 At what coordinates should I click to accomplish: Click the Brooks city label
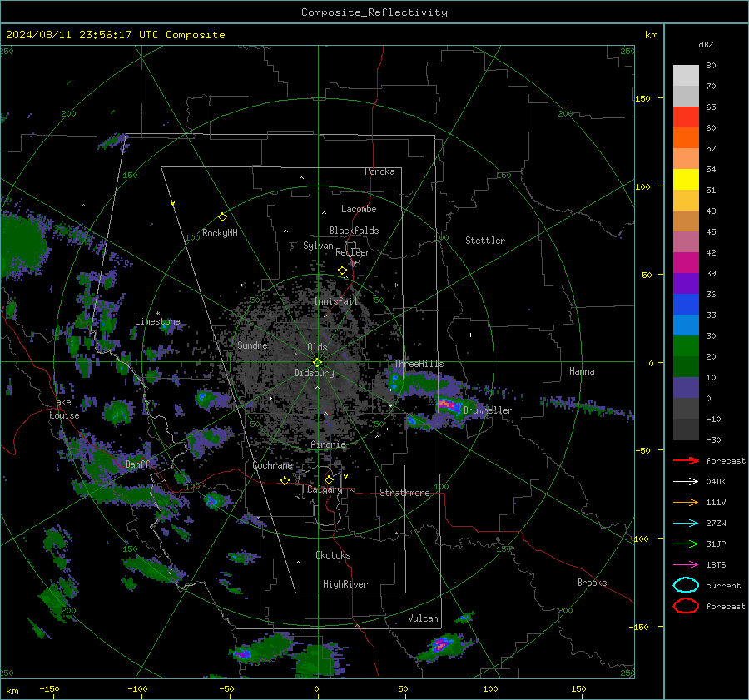tap(592, 583)
